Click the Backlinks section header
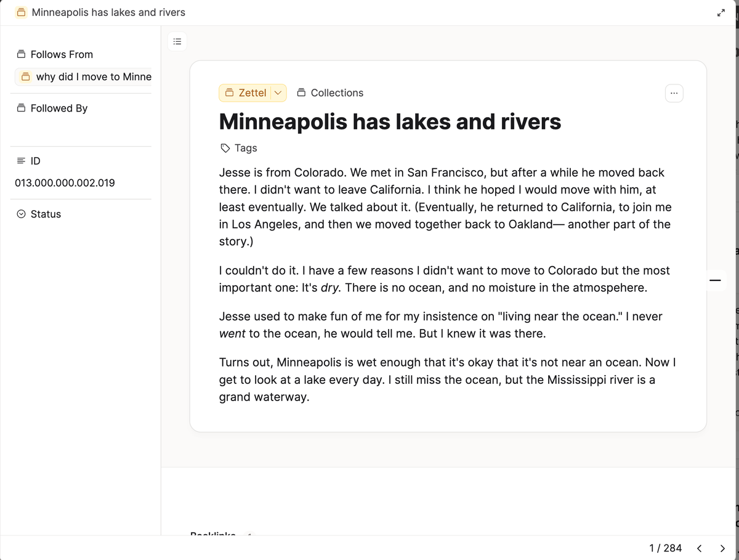Viewport: 739px width, 560px height. tap(213, 534)
